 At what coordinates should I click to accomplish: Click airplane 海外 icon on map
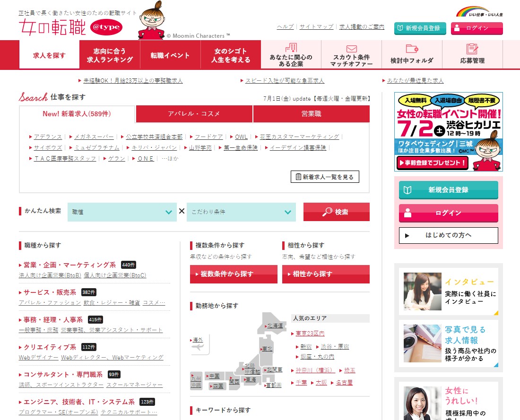[198, 347]
